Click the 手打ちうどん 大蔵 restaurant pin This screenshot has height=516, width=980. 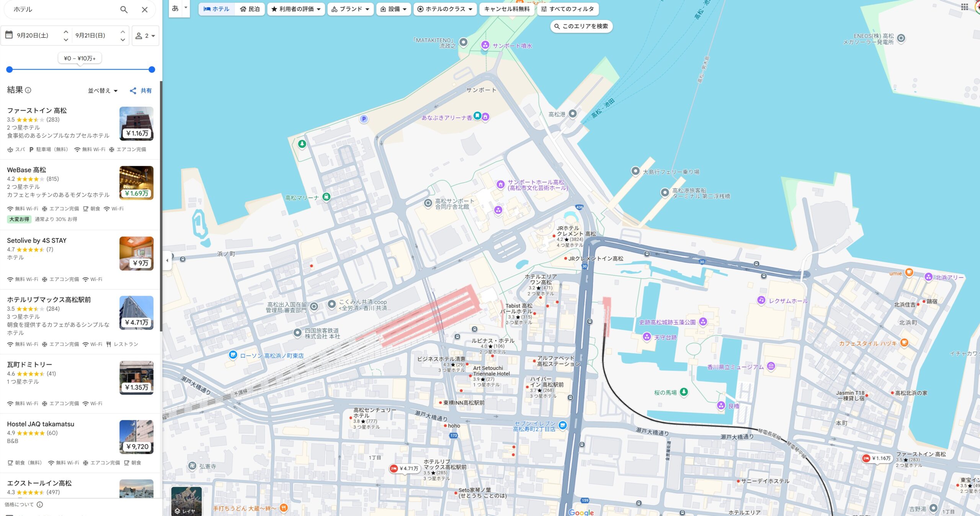(x=284, y=508)
